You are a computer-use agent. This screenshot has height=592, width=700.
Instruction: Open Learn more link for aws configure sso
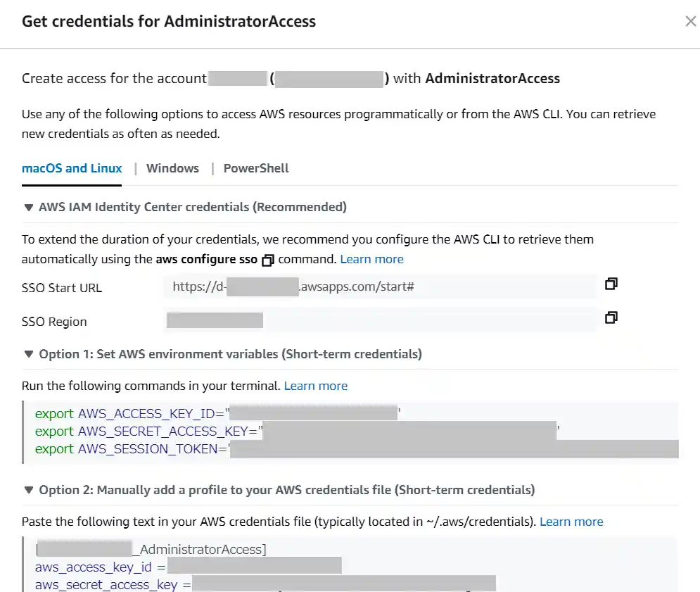371,259
